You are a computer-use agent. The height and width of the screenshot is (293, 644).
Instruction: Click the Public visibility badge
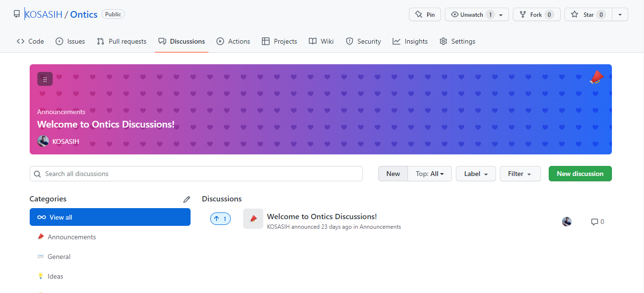(113, 14)
